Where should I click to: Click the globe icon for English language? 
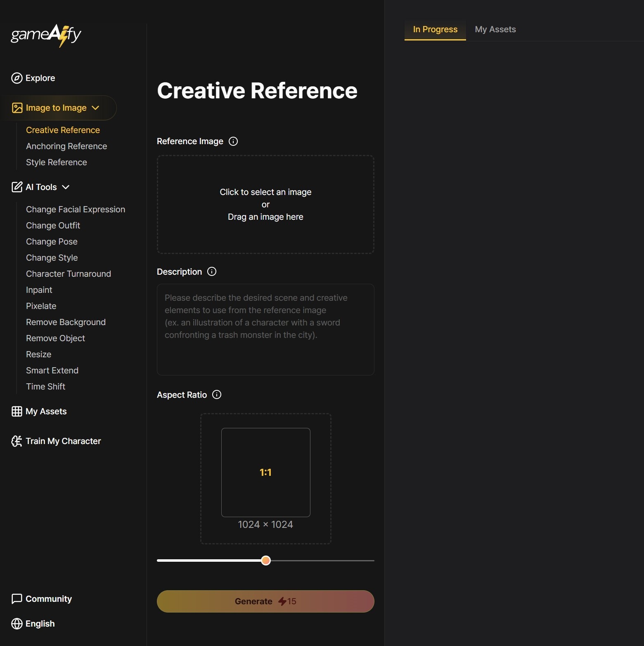click(x=17, y=624)
